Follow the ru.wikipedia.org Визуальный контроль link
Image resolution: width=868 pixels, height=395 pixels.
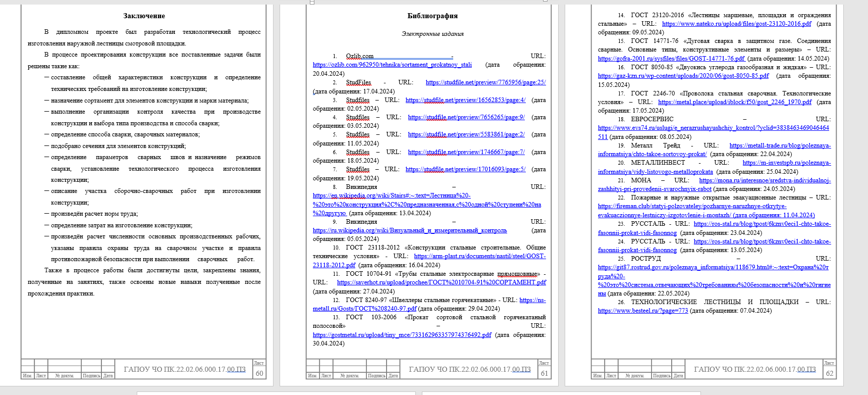click(x=409, y=230)
